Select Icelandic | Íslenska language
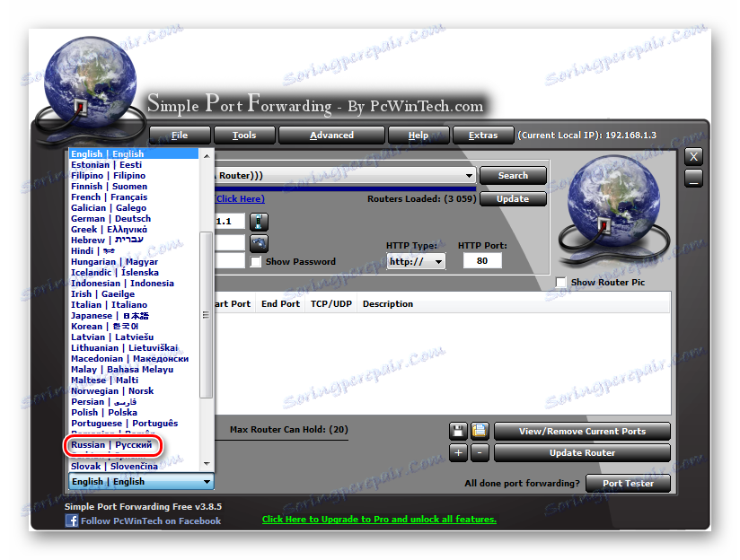 (x=134, y=273)
